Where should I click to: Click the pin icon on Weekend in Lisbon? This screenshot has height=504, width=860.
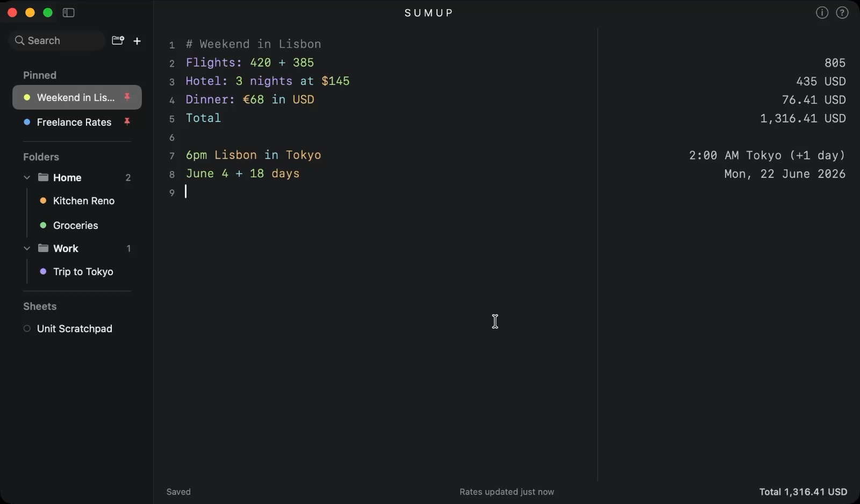(x=127, y=97)
